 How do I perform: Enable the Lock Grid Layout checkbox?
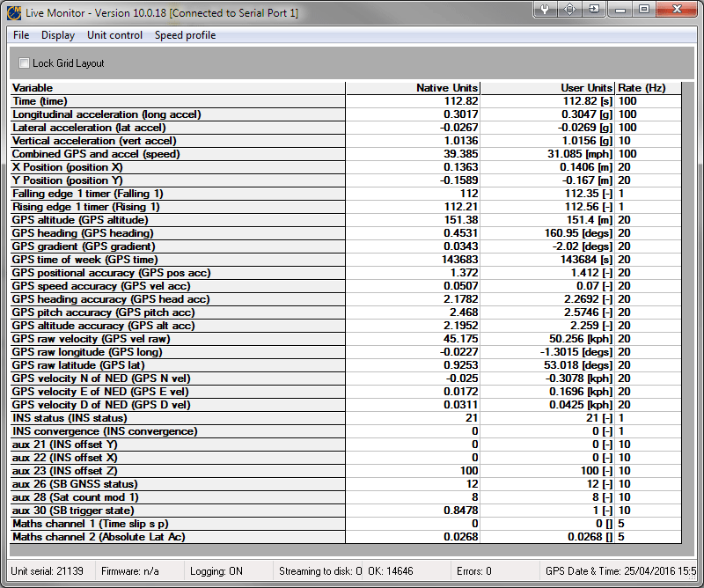[x=24, y=63]
